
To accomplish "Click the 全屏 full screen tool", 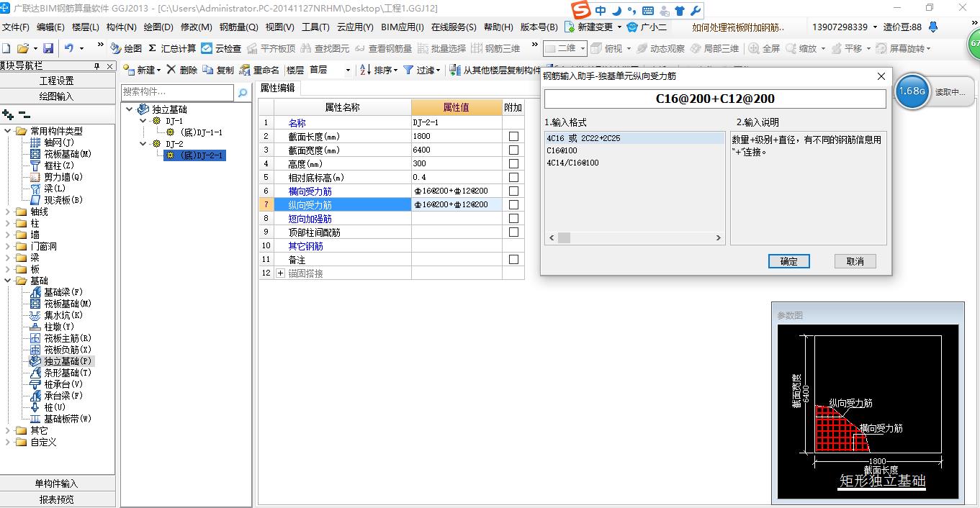I will click(x=765, y=48).
